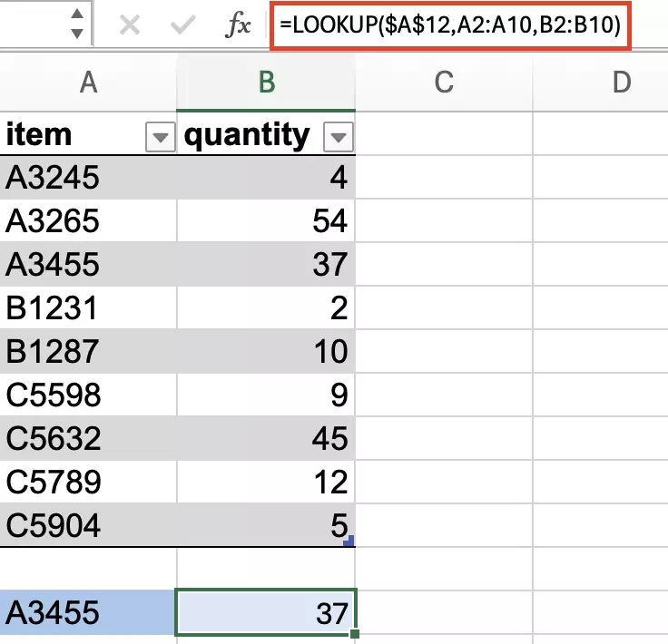Select quantity 37 in A3455 table row
The image size is (668, 644).
point(266,264)
